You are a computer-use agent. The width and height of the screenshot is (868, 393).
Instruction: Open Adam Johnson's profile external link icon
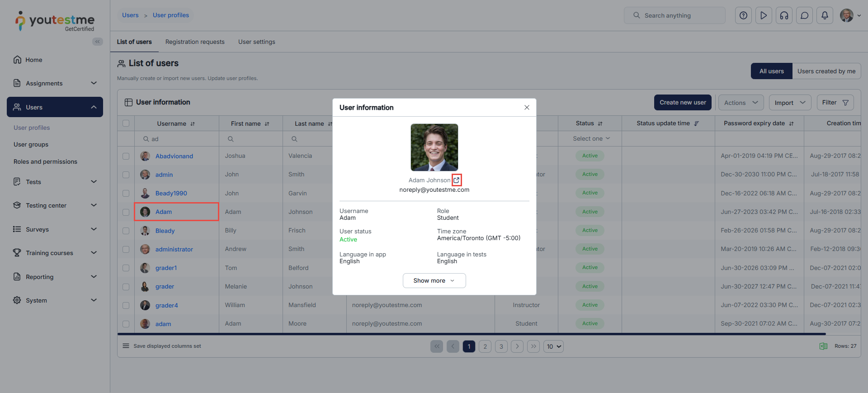click(457, 180)
